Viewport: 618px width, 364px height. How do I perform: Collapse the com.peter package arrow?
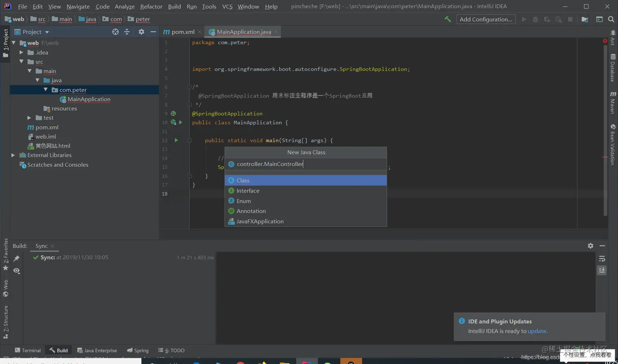(x=46, y=89)
